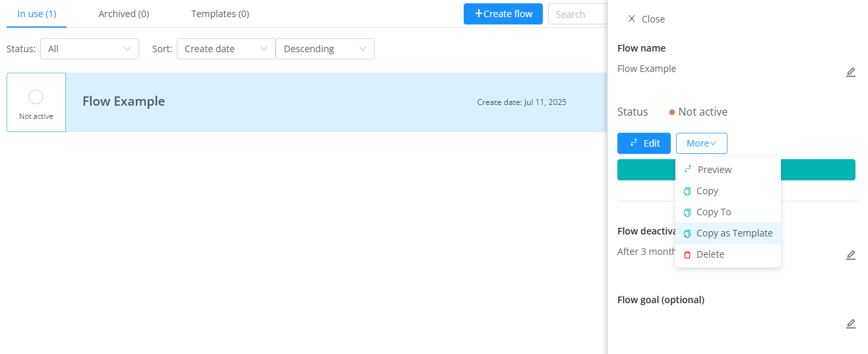The width and height of the screenshot is (868, 354).
Task: Choose Copy as Template menu option
Action: coord(733,233)
